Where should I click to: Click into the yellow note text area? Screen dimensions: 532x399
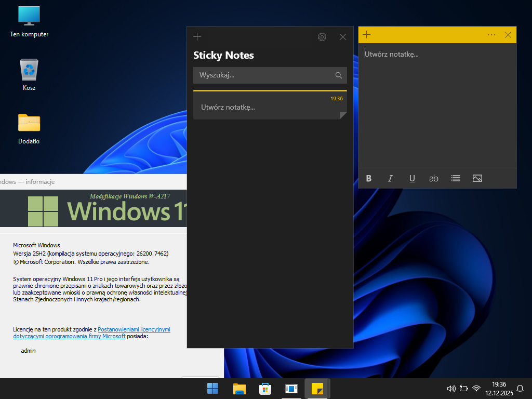click(437, 104)
